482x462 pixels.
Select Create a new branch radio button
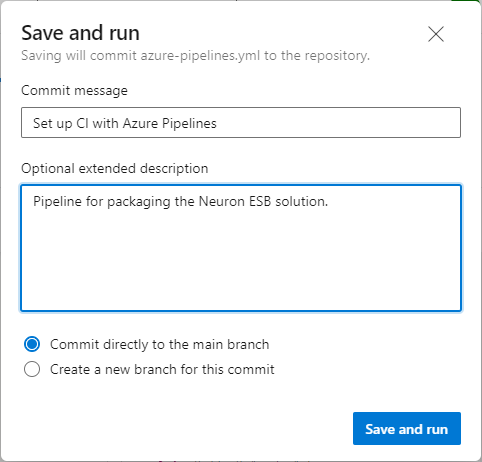pyautogui.click(x=32, y=369)
